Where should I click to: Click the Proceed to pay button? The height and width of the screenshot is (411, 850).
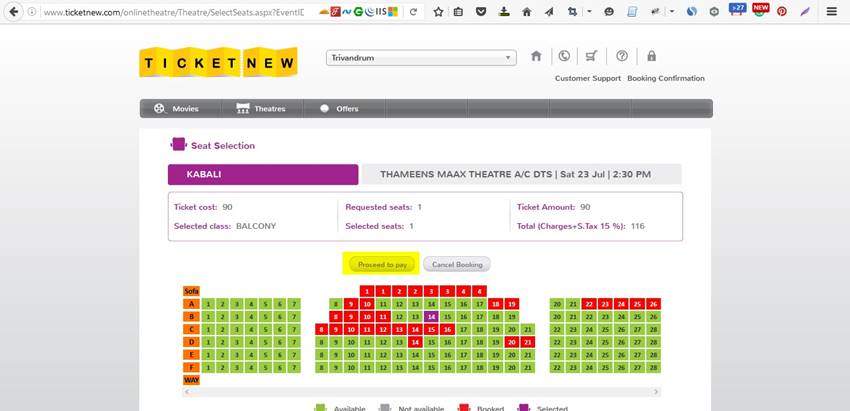382,265
